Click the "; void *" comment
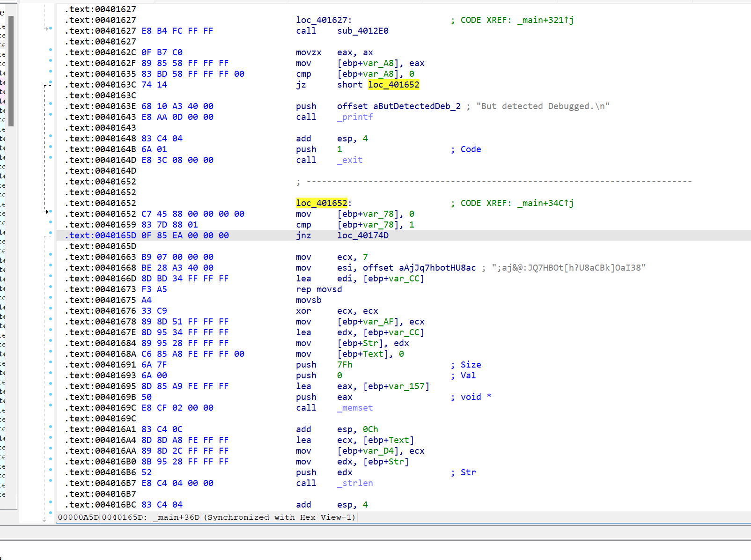751x560 pixels. pyautogui.click(x=471, y=397)
